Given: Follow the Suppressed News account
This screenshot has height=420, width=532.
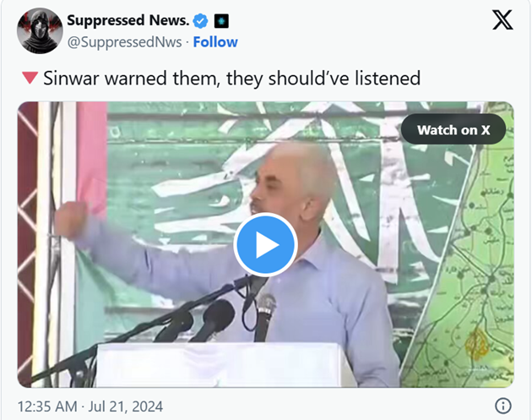Looking at the screenshot, I should coord(215,42).
